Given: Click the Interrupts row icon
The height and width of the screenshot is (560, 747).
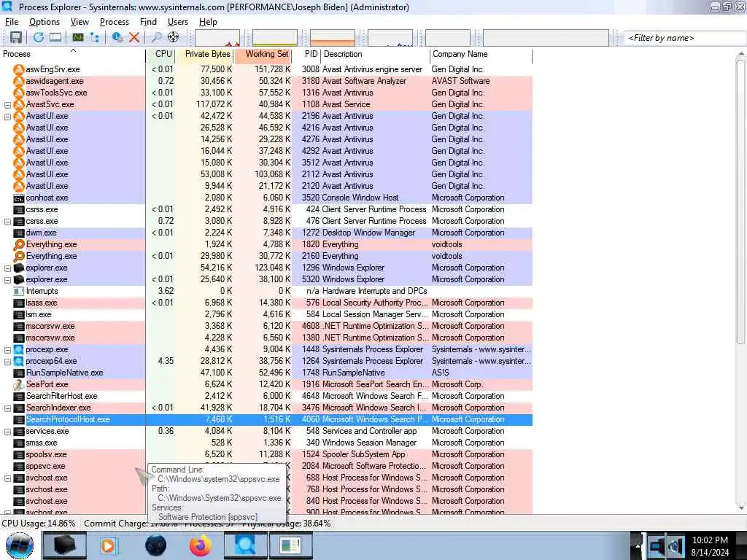Looking at the screenshot, I should (x=18, y=291).
